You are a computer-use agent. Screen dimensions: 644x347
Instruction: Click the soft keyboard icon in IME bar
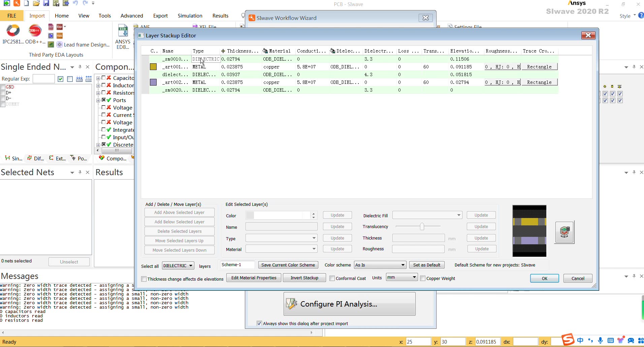[611, 341]
